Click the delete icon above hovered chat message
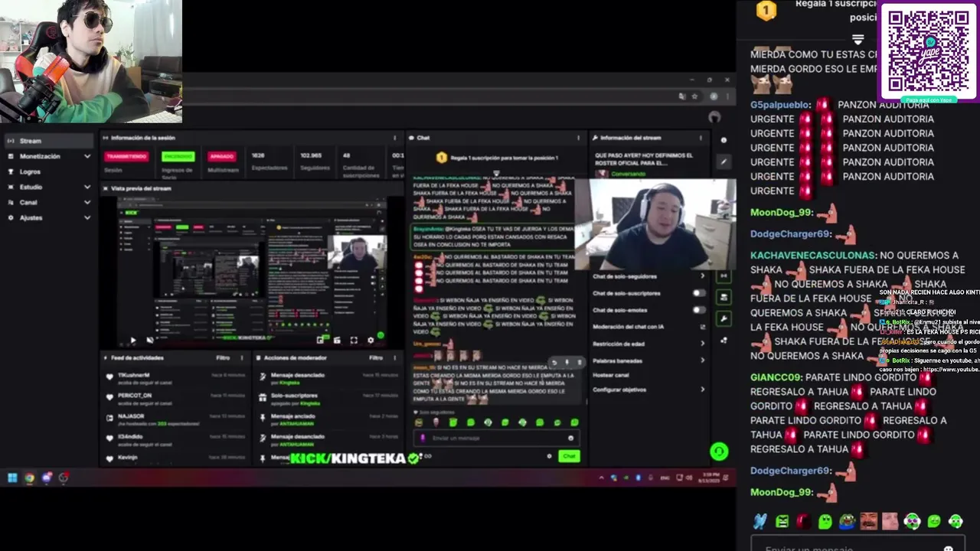 (x=578, y=362)
